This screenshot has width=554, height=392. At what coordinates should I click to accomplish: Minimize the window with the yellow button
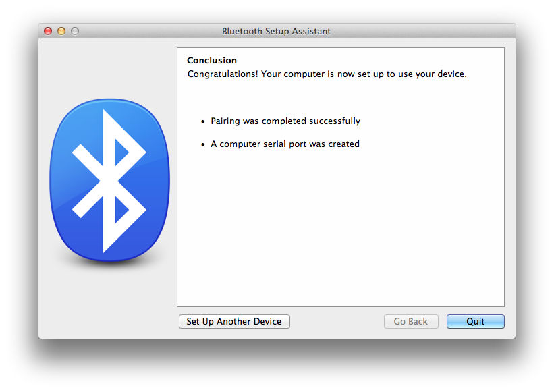tap(61, 31)
